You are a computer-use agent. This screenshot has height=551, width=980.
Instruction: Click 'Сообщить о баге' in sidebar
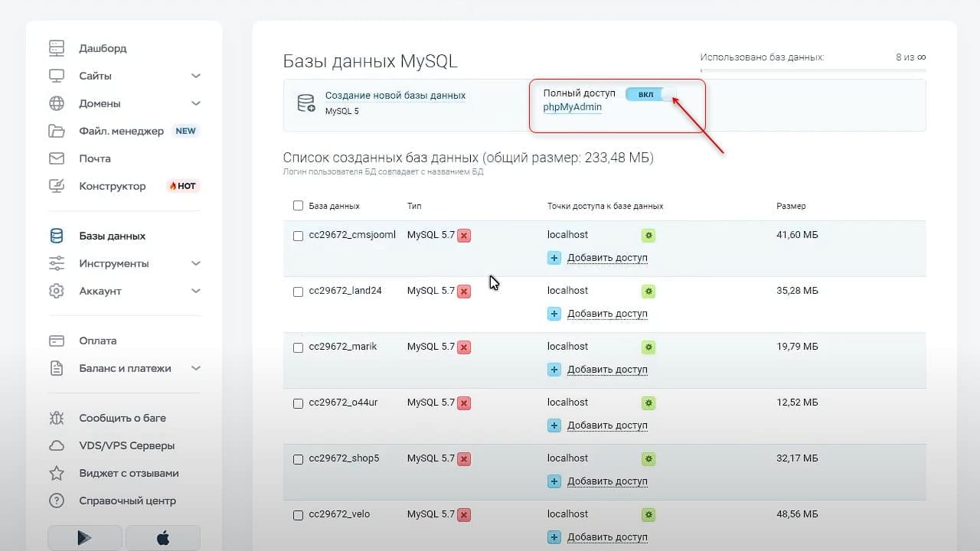pyautogui.click(x=122, y=418)
